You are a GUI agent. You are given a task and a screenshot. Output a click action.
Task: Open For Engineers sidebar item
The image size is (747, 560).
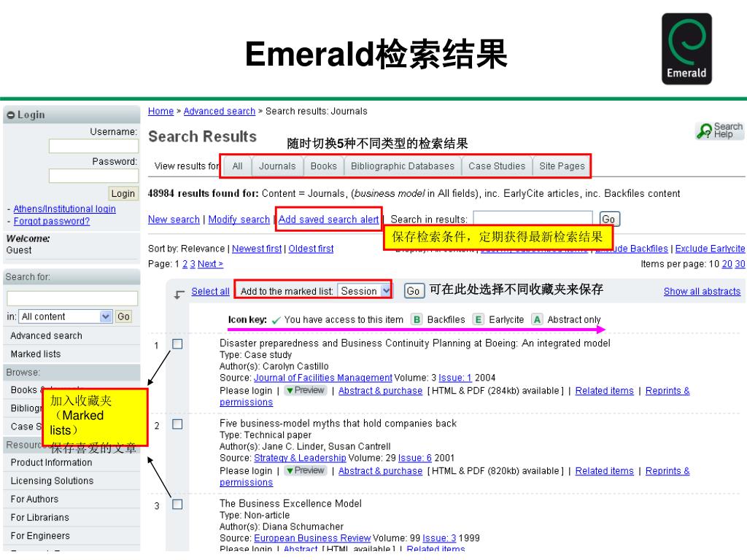(x=40, y=536)
